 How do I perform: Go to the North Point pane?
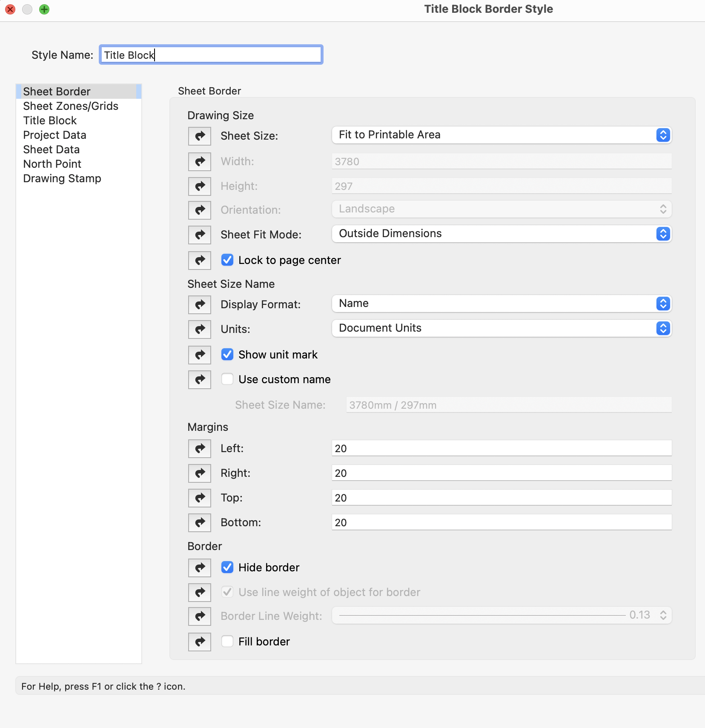52,164
